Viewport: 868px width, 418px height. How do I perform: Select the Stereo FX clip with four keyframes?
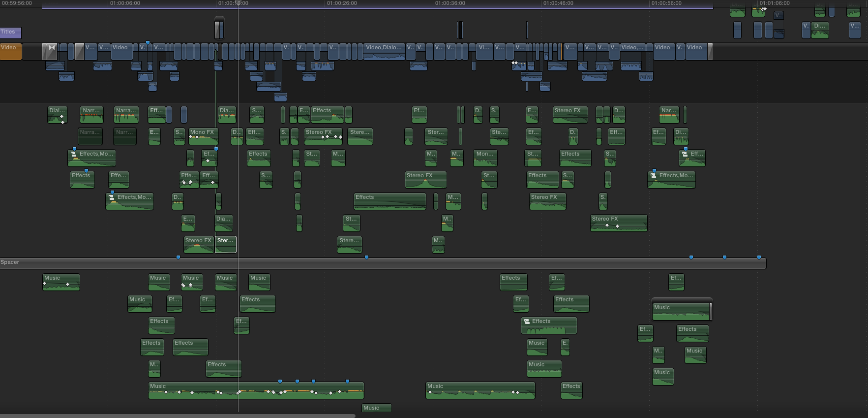point(323,136)
